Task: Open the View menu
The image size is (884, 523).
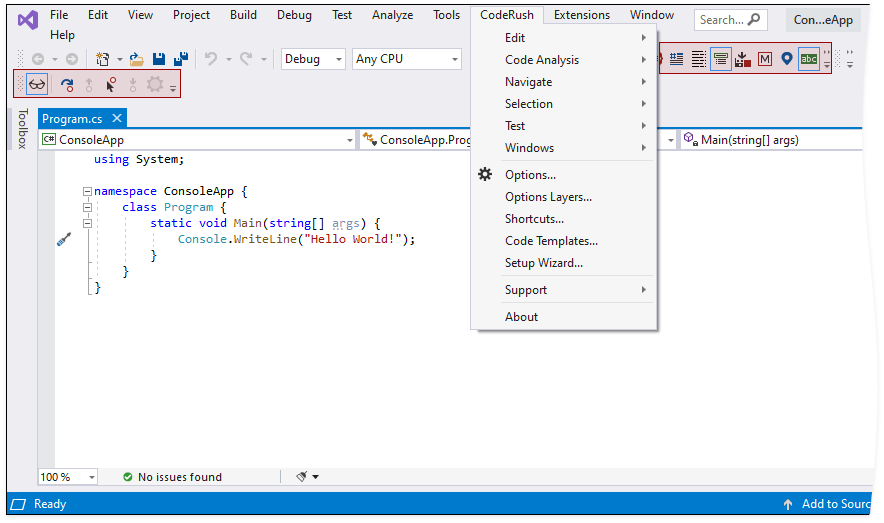Action: (140, 15)
